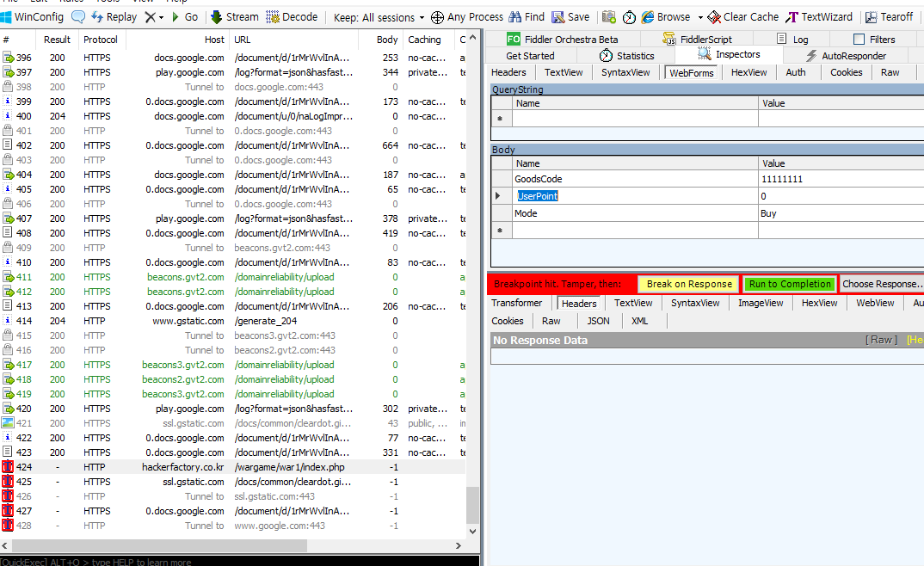Select session 414 www.gstatic.com row

[233, 321]
